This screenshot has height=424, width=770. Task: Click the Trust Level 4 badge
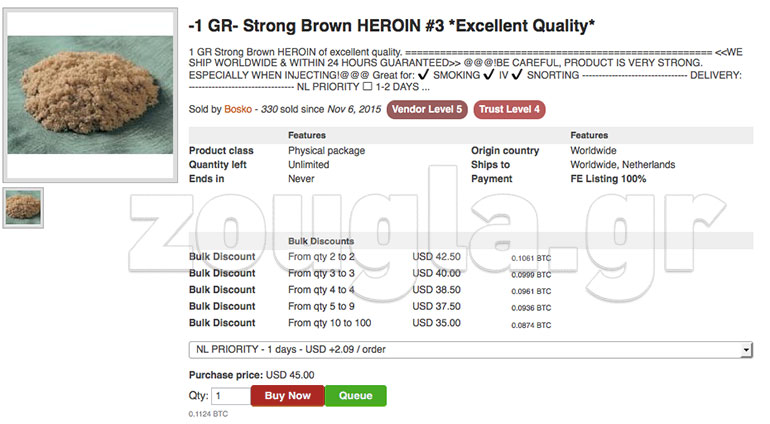pyautogui.click(x=510, y=109)
